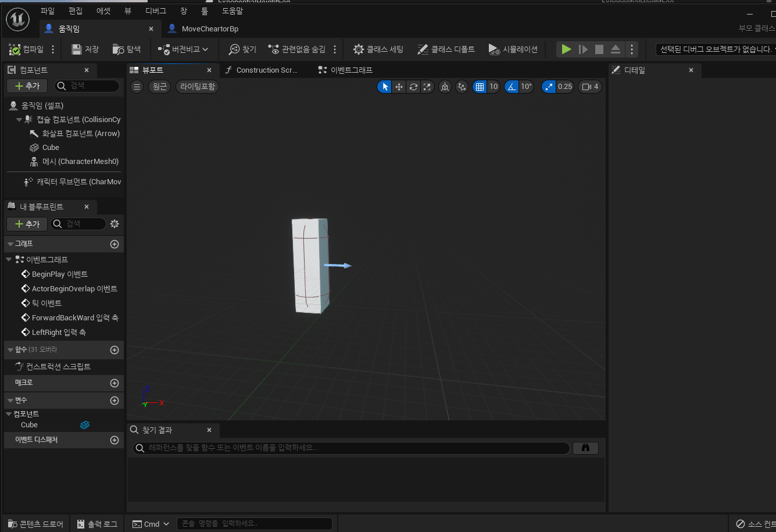
Task: Start 시뮬레이션 simulation
Action: (513, 49)
